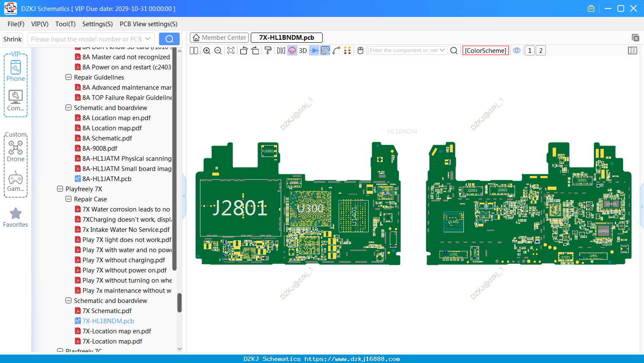Click the mouse settings icon
The width and height of the screenshot is (644, 363).
(361, 51)
